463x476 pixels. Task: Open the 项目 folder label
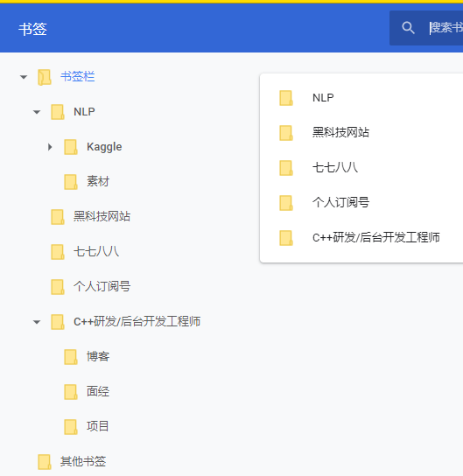(97, 426)
